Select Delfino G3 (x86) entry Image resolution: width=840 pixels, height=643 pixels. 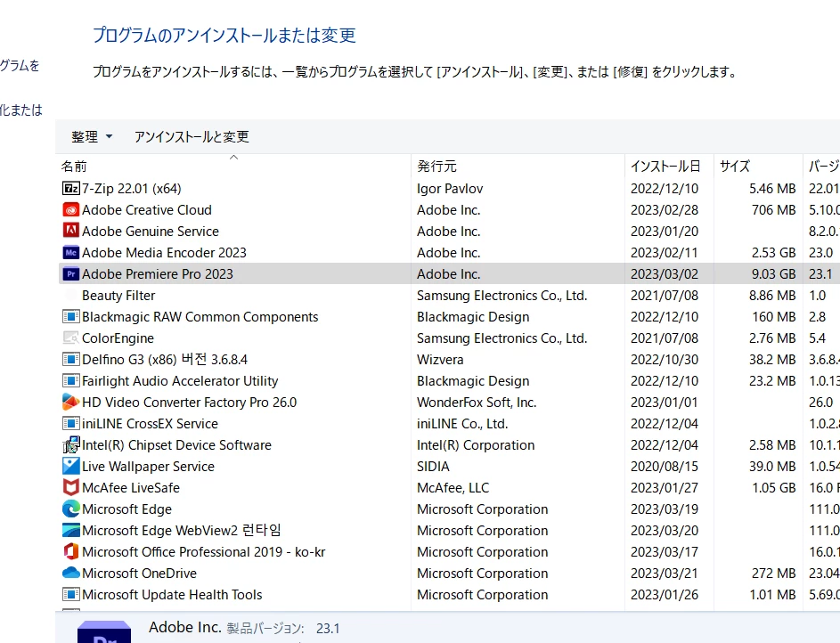click(x=165, y=360)
